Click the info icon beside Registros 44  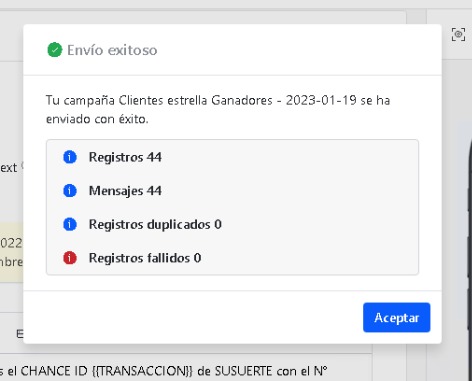(x=70, y=157)
